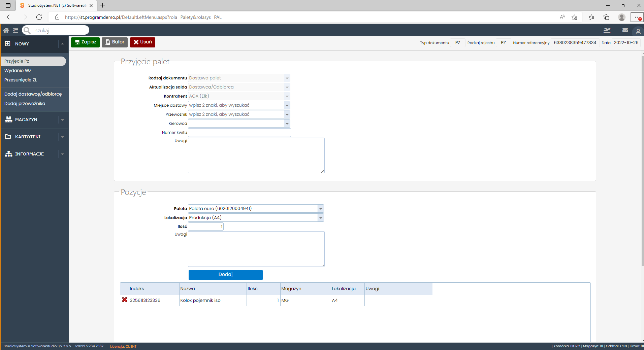Viewport: 644px width, 350px height.
Task: Click the page vertical scrollbar
Action: tap(642, 162)
